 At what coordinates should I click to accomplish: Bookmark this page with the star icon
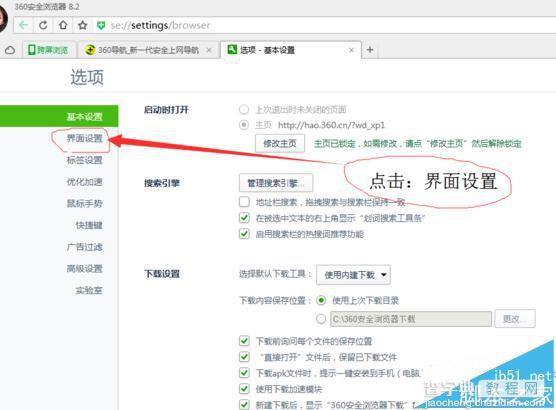click(83, 25)
